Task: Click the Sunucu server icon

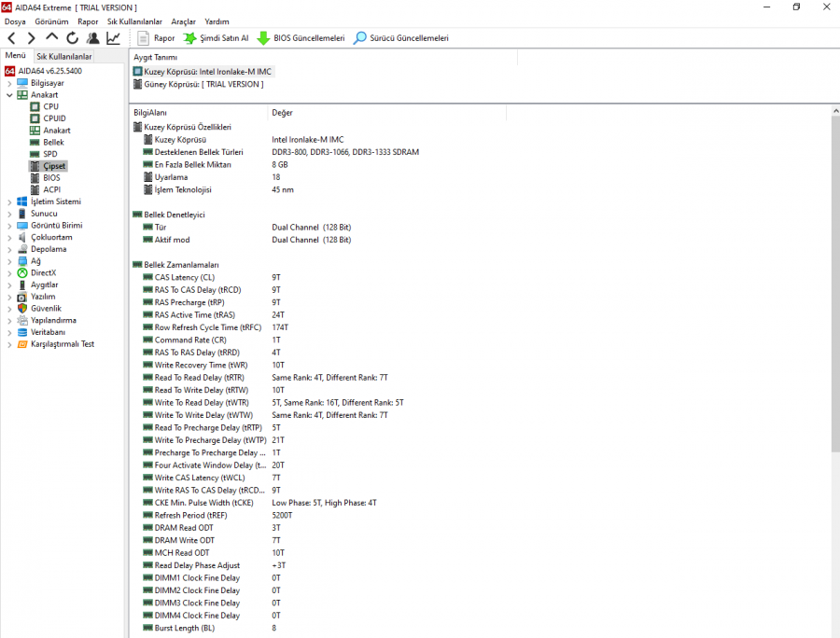Action: pyautogui.click(x=22, y=214)
